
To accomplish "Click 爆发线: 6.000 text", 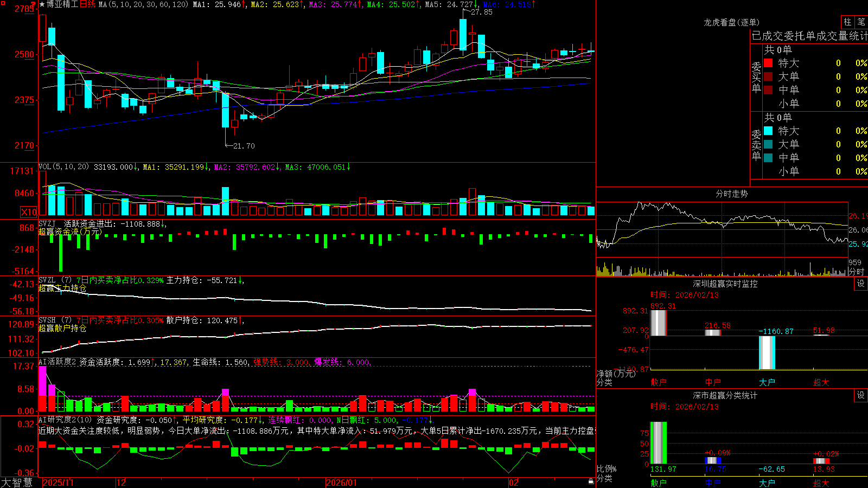I will [342, 362].
